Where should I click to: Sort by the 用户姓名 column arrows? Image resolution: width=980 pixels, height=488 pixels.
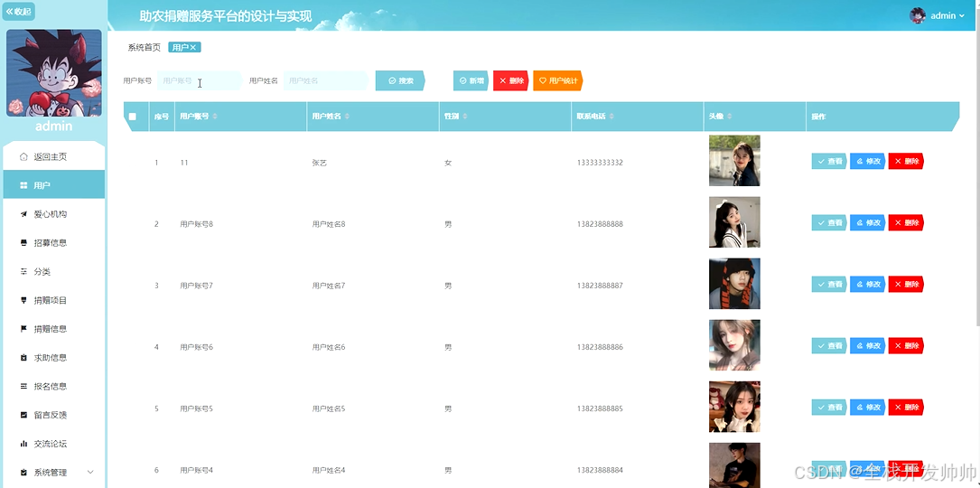[348, 117]
